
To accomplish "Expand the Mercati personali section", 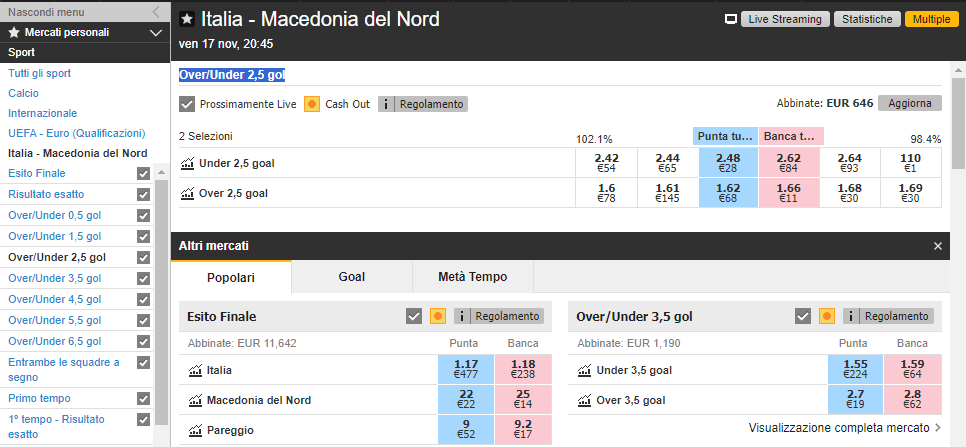I will [x=156, y=33].
